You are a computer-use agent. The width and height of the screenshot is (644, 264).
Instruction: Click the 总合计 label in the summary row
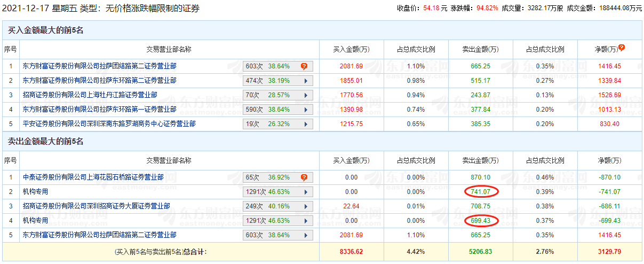(196, 251)
